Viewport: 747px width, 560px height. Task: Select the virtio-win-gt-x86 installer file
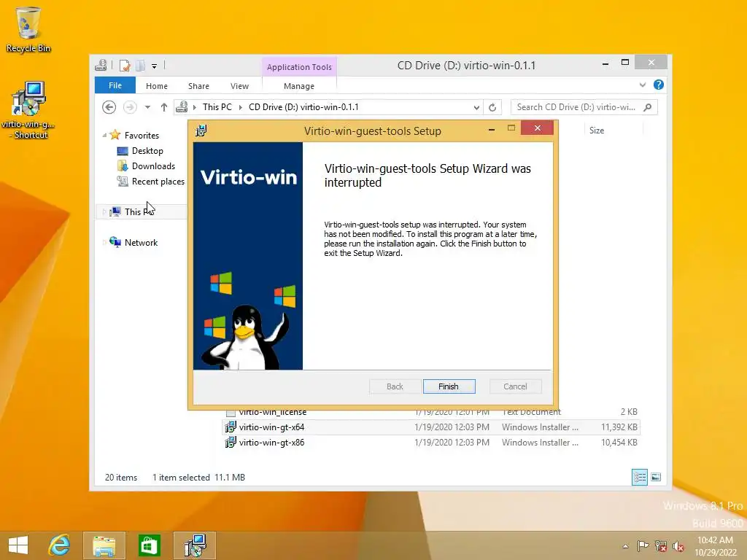[x=431, y=443]
